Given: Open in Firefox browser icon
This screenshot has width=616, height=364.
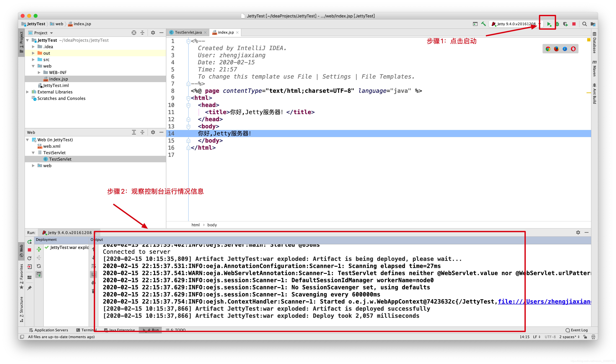Looking at the screenshot, I should point(556,49).
